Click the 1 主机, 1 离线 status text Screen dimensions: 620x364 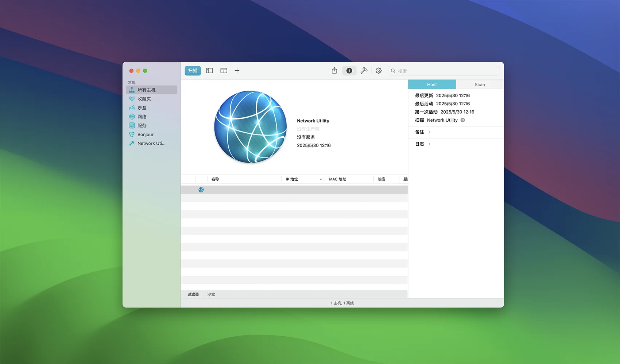[x=342, y=303]
